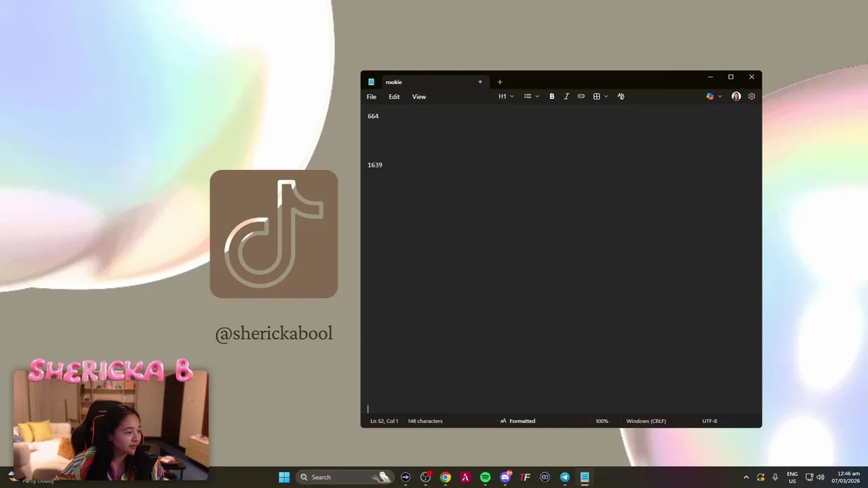
Task: Toggle italic formatting in Notepad
Action: pyautogui.click(x=566, y=96)
